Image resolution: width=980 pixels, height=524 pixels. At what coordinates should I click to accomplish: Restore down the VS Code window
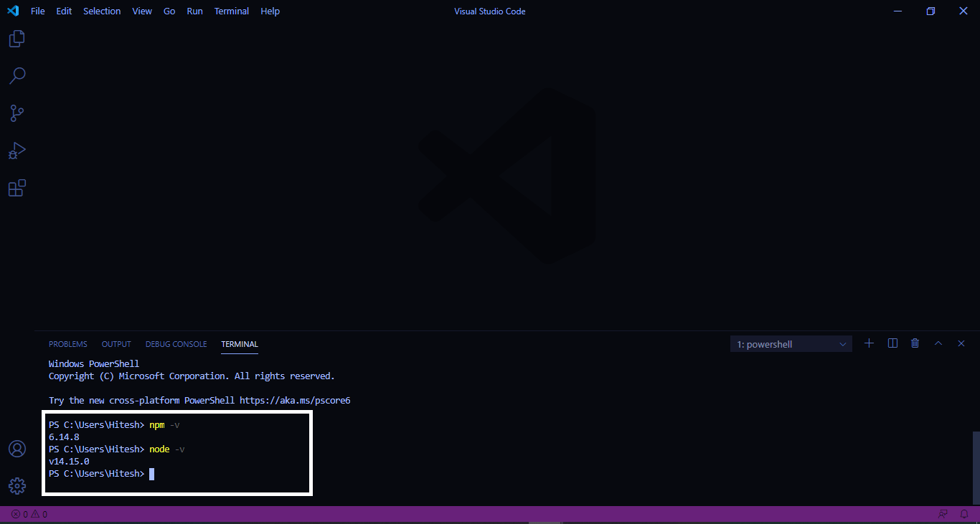click(x=930, y=11)
